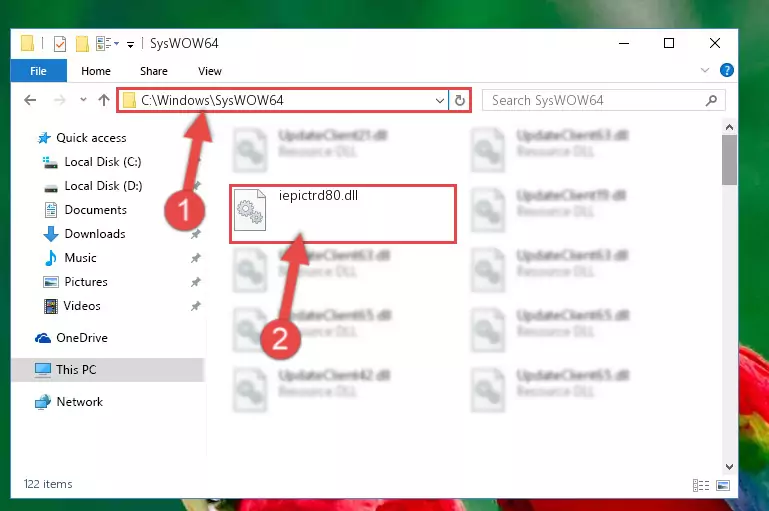Expand the ribbon with the chevron
This screenshot has height=511, width=769.
[705, 70]
